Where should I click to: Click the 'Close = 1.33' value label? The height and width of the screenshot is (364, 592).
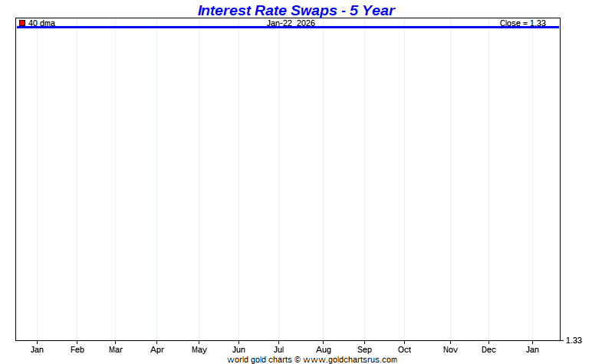coord(522,23)
